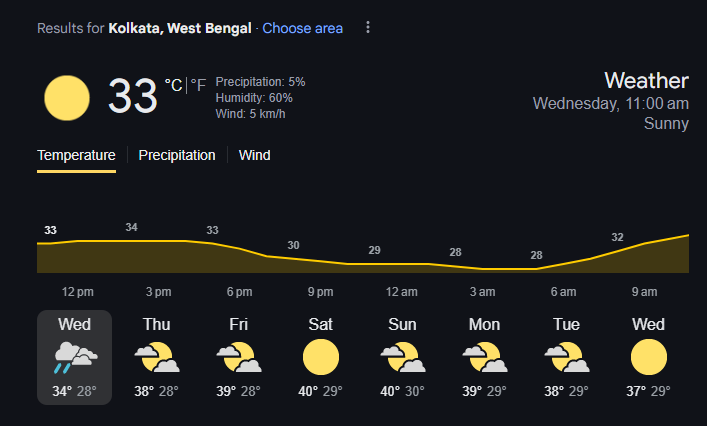The width and height of the screenshot is (707, 426).
Task: Click the large sun icon beside temperature
Action: [x=67, y=97]
